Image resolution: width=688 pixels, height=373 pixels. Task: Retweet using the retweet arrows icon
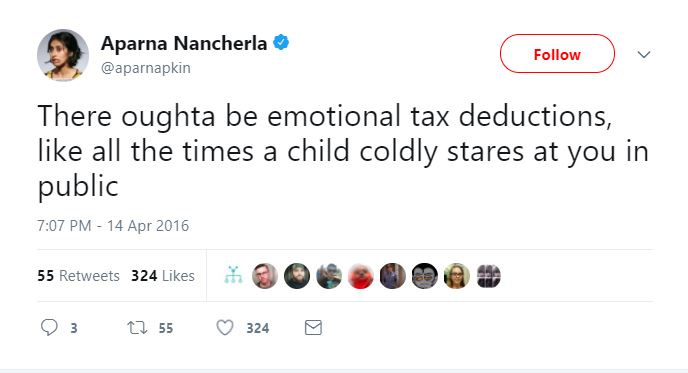(x=137, y=328)
